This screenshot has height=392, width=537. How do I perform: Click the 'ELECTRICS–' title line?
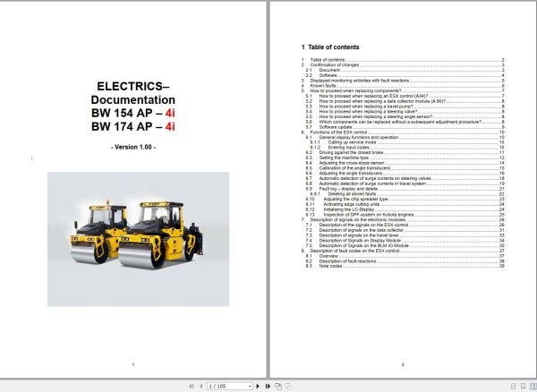[x=133, y=86]
